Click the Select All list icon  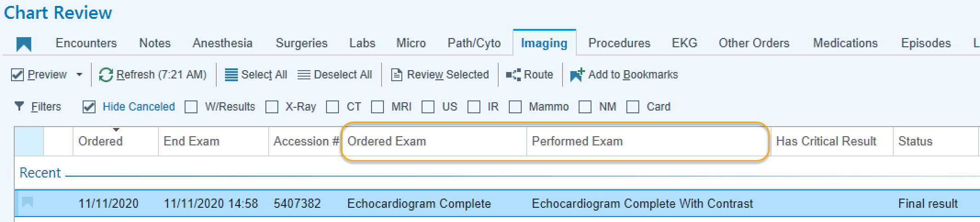[x=231, y=75]
